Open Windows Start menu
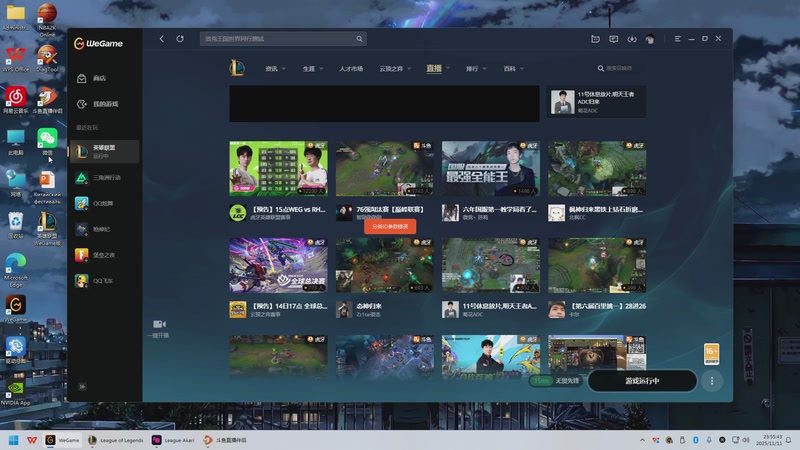 (14, 440)
